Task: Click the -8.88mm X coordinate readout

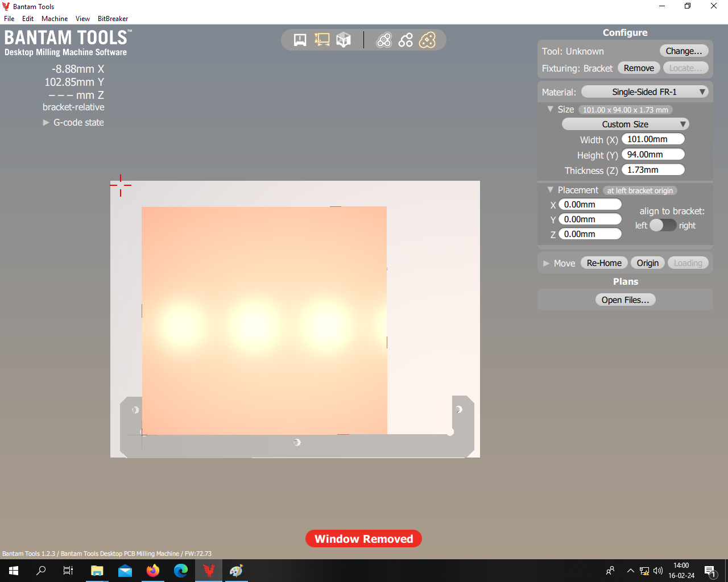Action: (78, 69)
